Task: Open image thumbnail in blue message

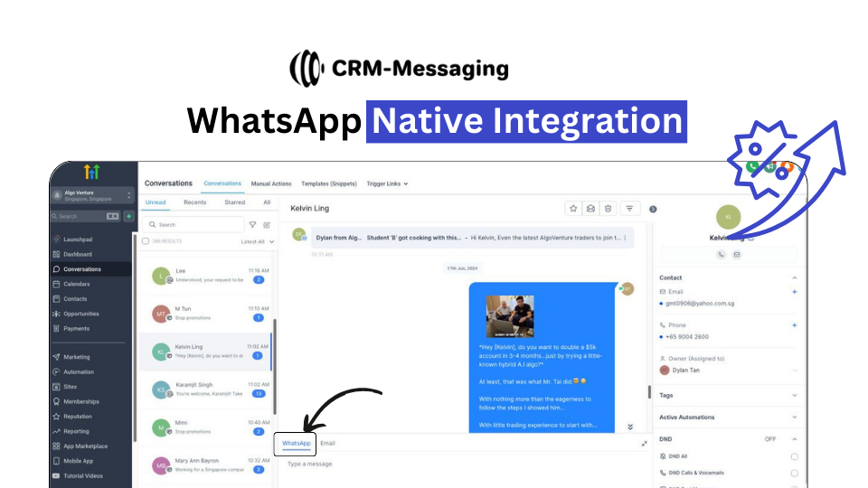Action: point(510,316)
